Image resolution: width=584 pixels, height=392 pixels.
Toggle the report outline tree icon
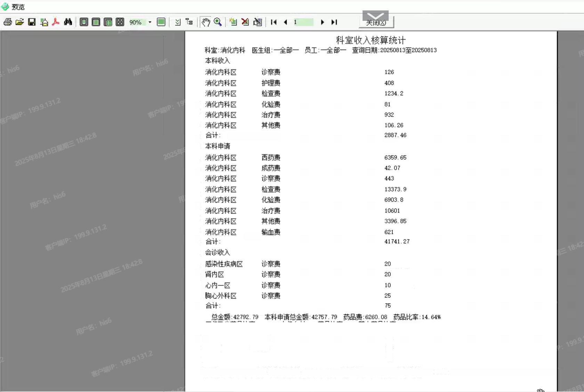pos(189,22)
